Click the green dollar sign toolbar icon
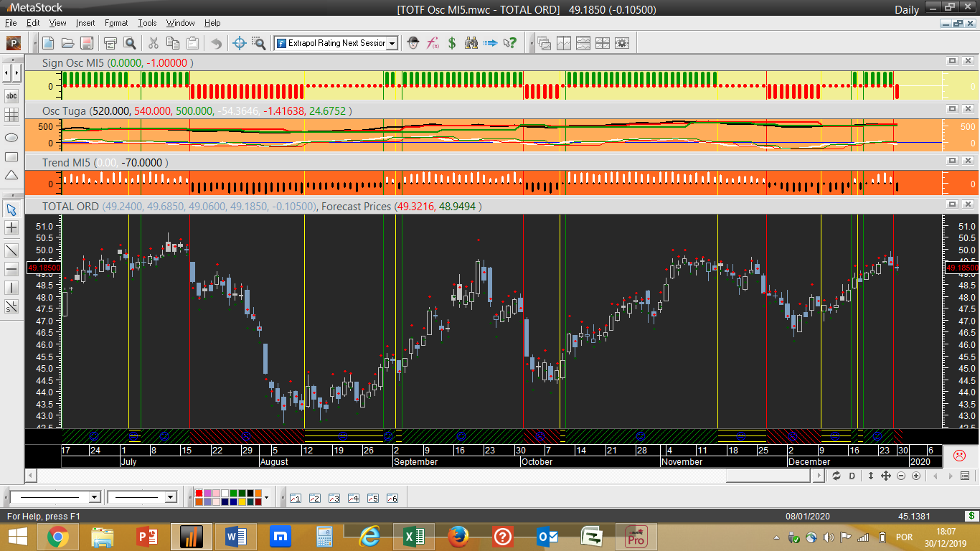Image resolution: width=980 pixels, height=551 pixels. tap(452, 43)
